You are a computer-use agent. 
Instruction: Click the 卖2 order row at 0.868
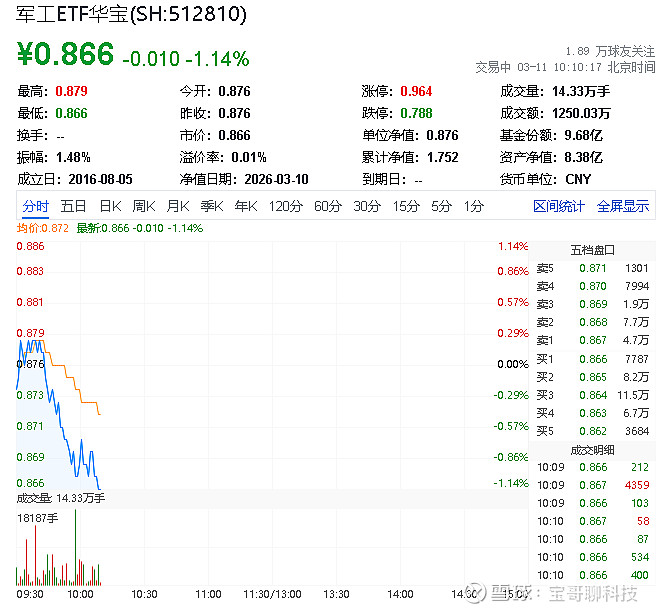592,322
